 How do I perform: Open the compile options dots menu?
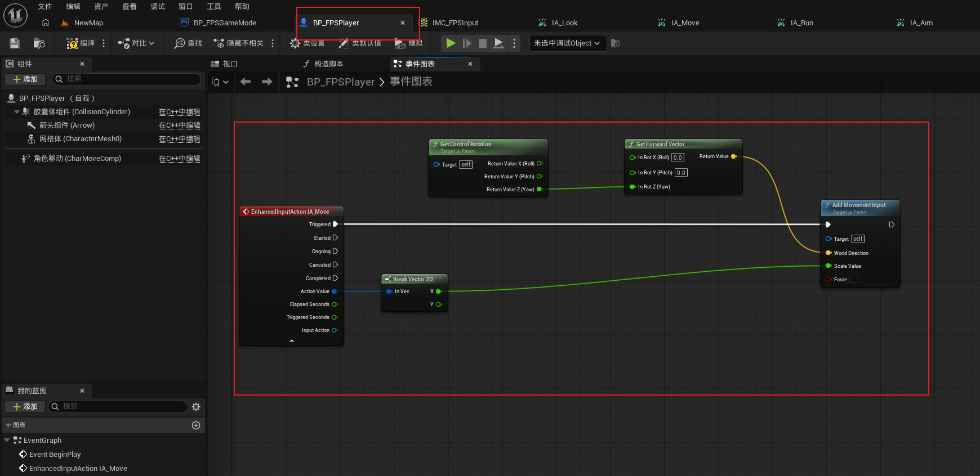click(x=104, y=43)
